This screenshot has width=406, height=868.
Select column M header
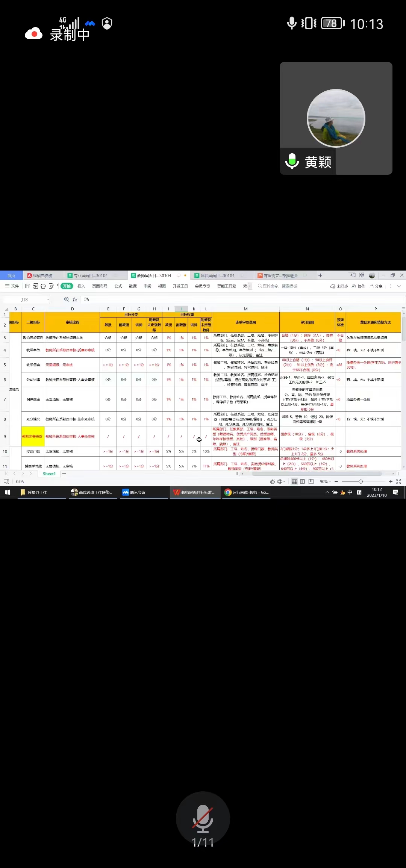pyautogui.click(x=245, y=309)
